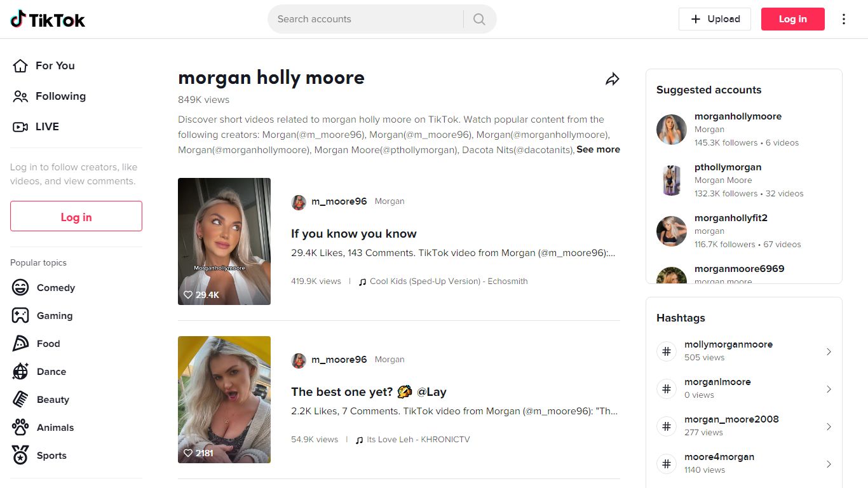Click the Animals paw icon
This screenshot has height=488, width=868.
pyautogui.click(x=20, y=428)
